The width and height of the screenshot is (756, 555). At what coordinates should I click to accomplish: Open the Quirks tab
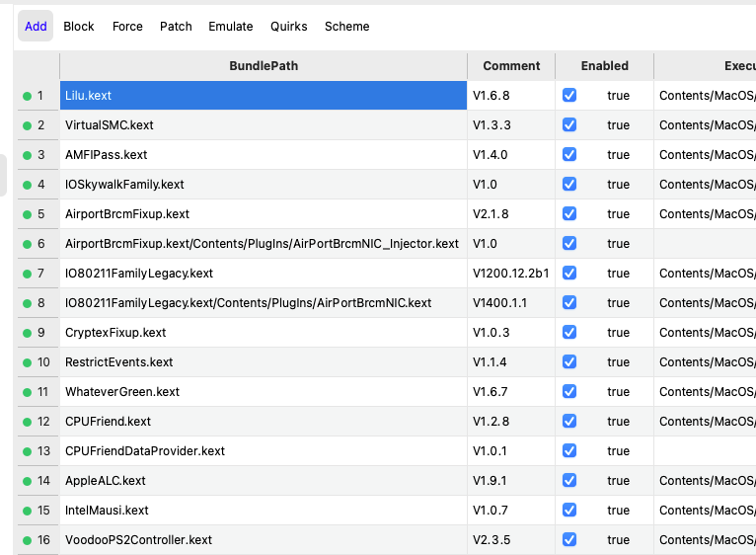[x=289, y=27]
